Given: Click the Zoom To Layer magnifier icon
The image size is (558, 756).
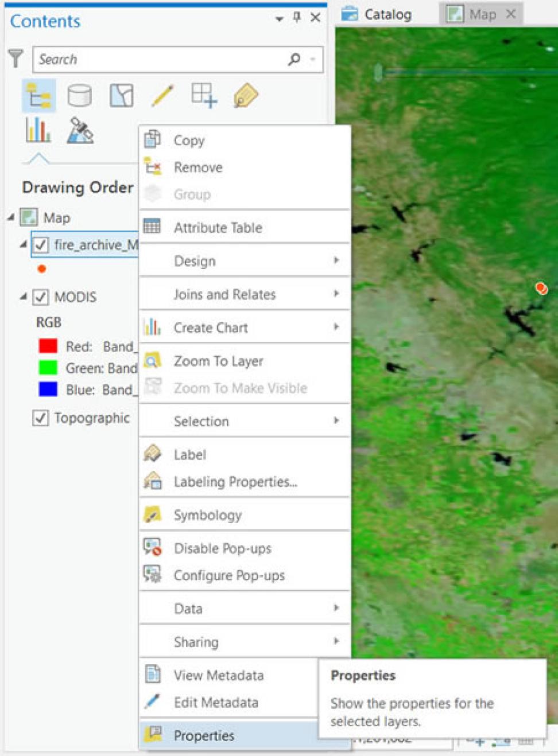Looking at the screenshot, I should click(152, 360).
